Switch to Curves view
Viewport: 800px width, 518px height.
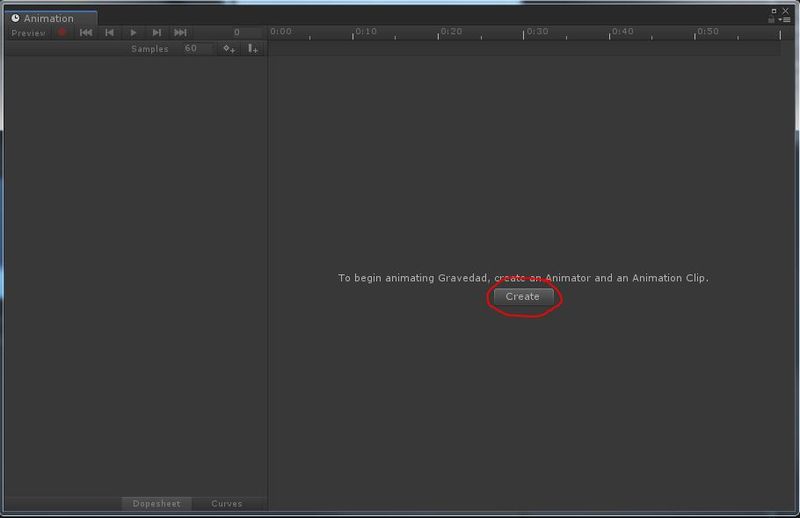pyautogui.click(x=227, y=504)
